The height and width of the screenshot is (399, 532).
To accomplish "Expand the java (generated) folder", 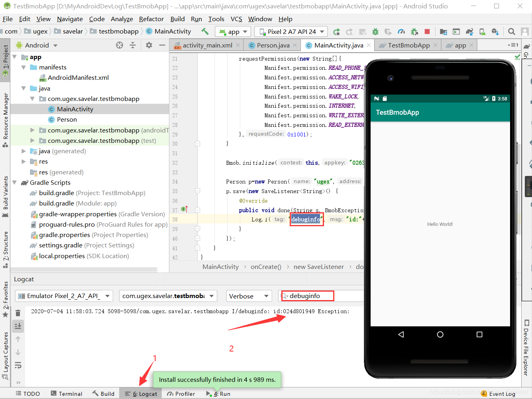I will (24, 151).
